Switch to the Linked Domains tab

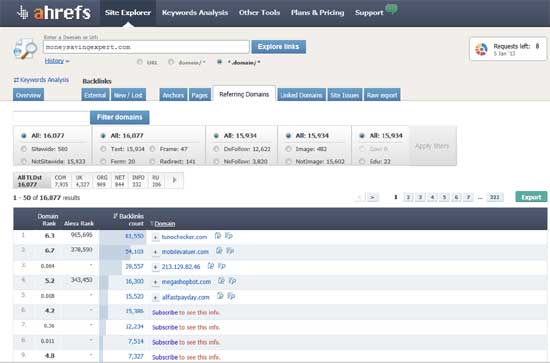point(301,95)
